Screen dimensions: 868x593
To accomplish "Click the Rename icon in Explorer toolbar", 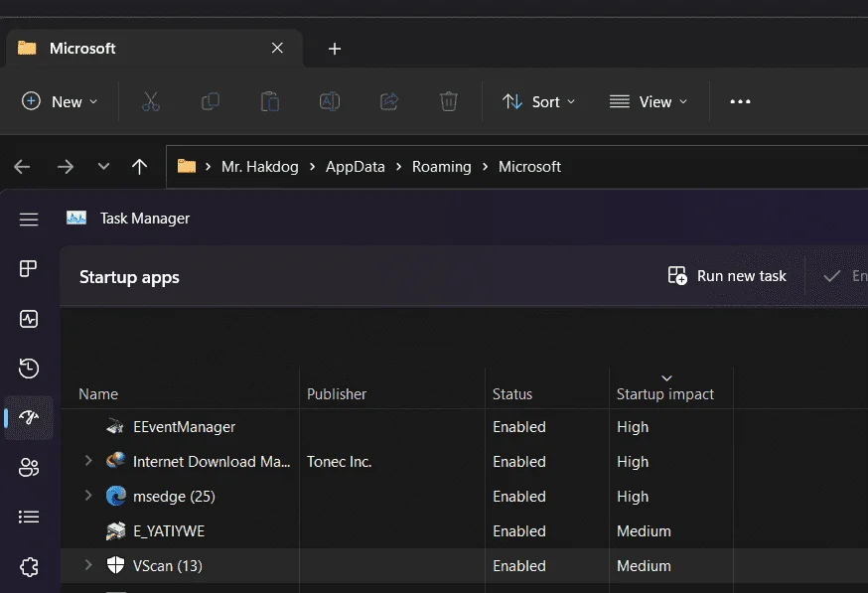I will (330, 102).
